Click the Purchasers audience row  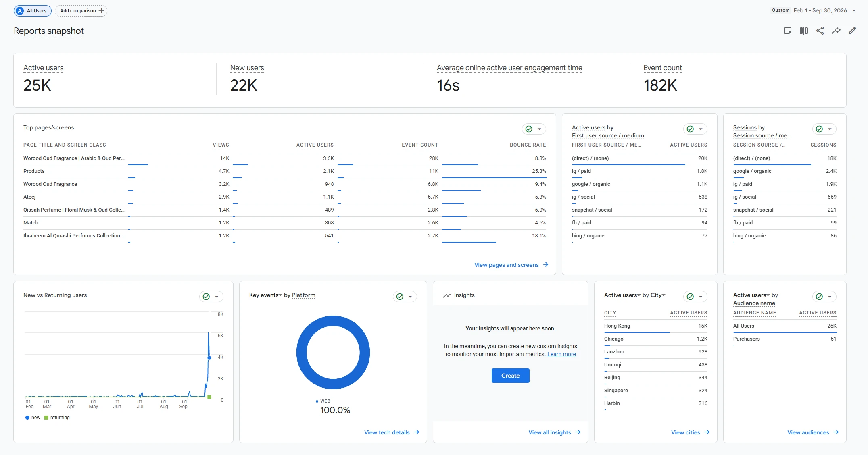click(785, 339)
